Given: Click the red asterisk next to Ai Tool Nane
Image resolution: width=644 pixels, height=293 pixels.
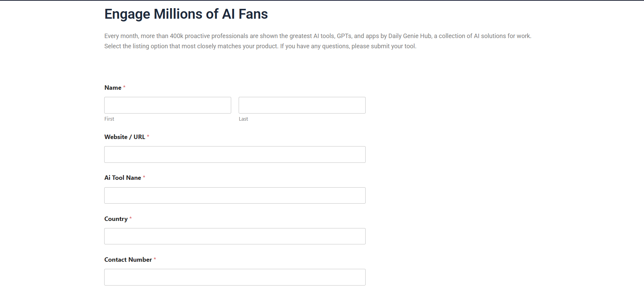Looking at the screenshot, I should click(144, 177).
